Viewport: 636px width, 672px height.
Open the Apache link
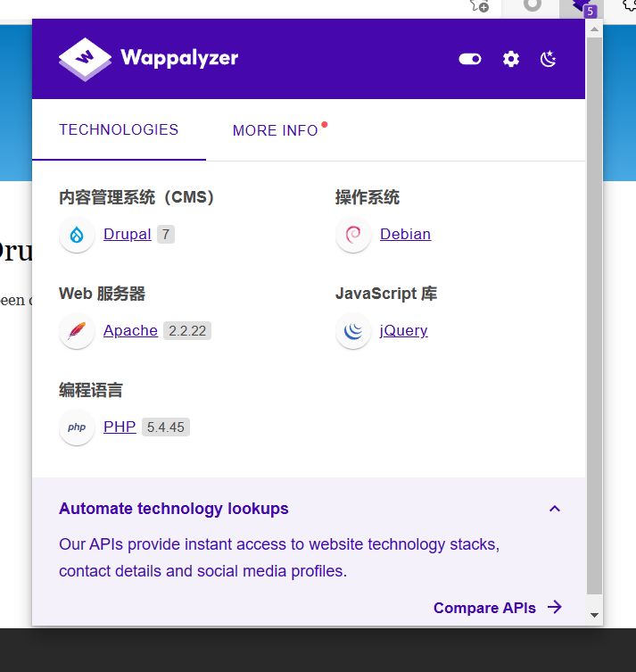130,331
